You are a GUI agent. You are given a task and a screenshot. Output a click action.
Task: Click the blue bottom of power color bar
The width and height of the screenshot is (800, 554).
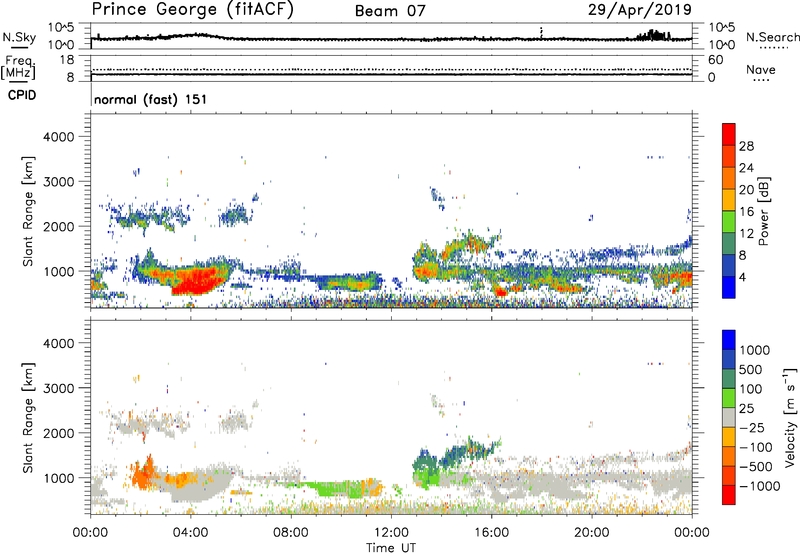click(x=729, y=287)
